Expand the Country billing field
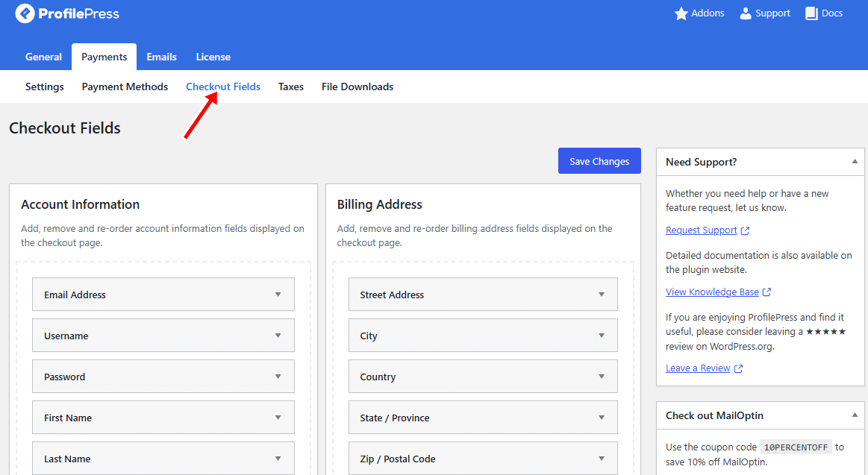Image resolution: width=868 pixels, height=475 pixels. 601,377
